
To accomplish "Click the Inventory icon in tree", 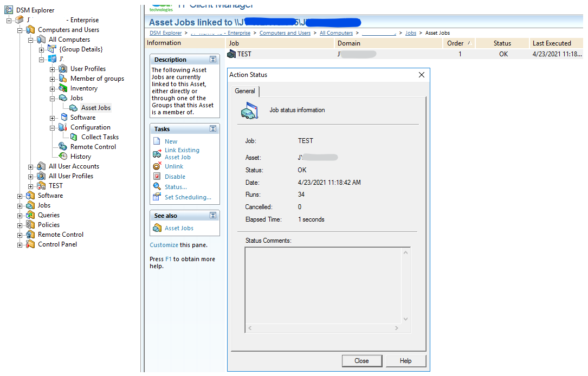I will click(x=63, y=88).
